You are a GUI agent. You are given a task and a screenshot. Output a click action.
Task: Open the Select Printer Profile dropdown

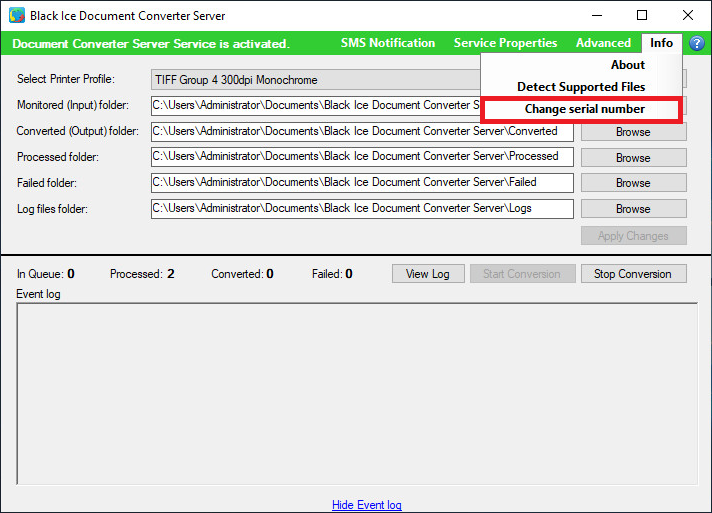(316, 80)
